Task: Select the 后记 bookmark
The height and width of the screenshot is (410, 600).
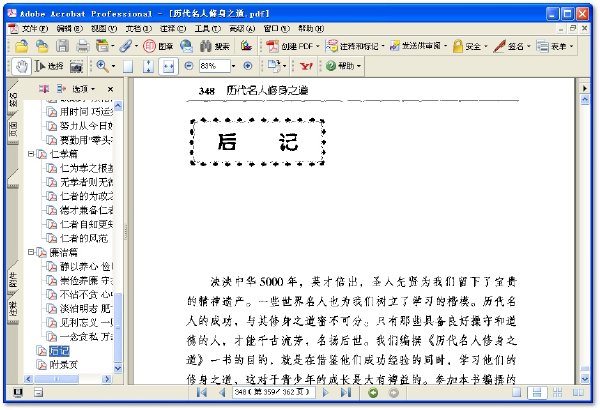Action: click(x=59, y=351)
